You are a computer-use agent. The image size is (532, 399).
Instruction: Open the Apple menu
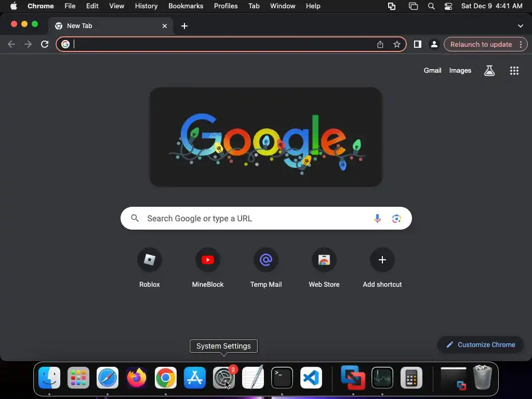[x=14, y=6]
